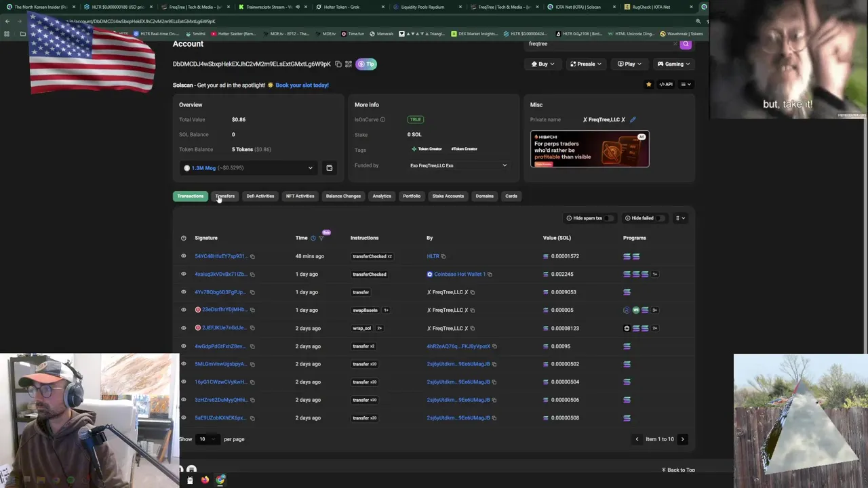Open the Play dropdown menu

point(630,64)
